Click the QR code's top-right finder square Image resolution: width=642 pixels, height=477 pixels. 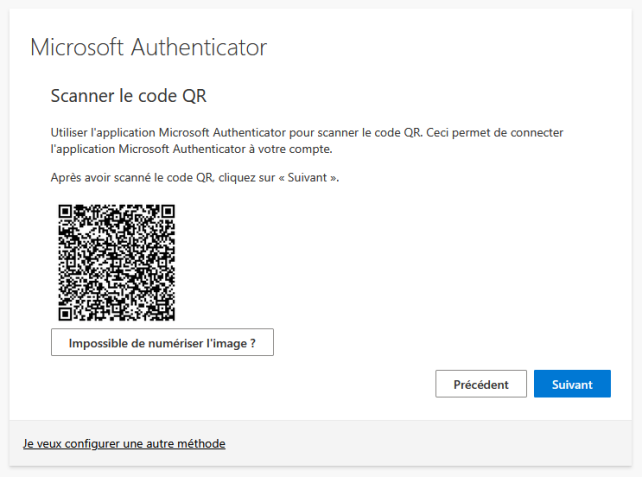pyautogui.click(x=167, y=212)
